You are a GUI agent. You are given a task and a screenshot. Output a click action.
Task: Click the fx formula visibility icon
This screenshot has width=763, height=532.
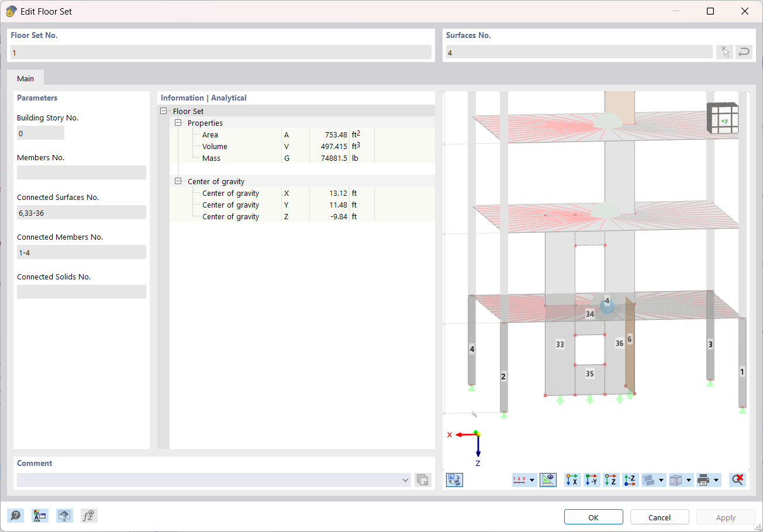(x=89, y=516)
